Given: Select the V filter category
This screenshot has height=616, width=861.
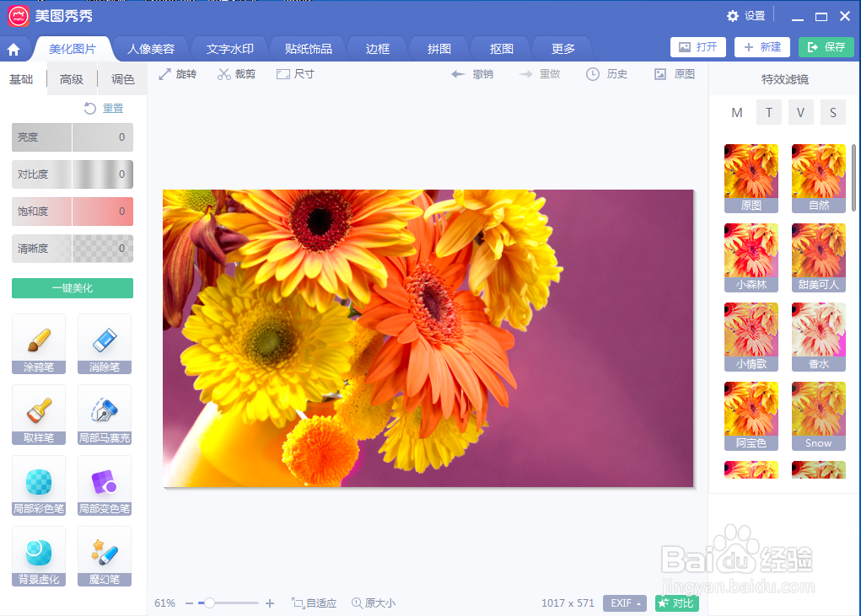Looking at the screenshot, I should point(800,112).
